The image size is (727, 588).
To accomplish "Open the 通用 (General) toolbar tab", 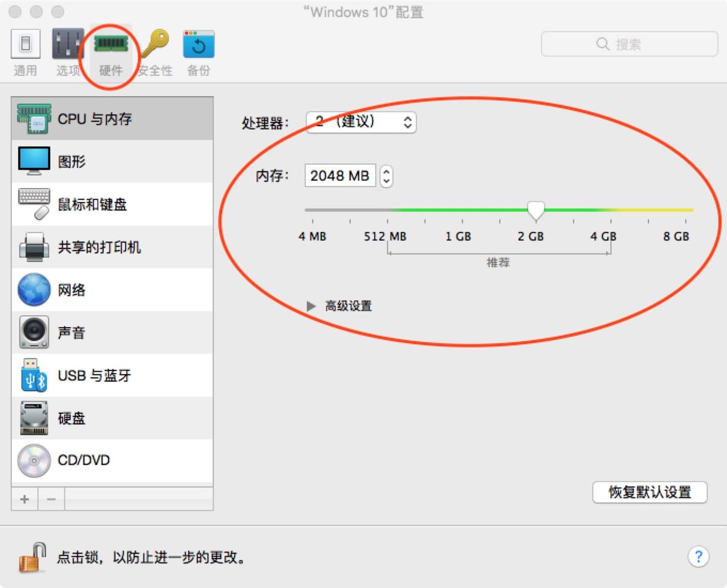I will pyautogui.click(x=26, y=52).
